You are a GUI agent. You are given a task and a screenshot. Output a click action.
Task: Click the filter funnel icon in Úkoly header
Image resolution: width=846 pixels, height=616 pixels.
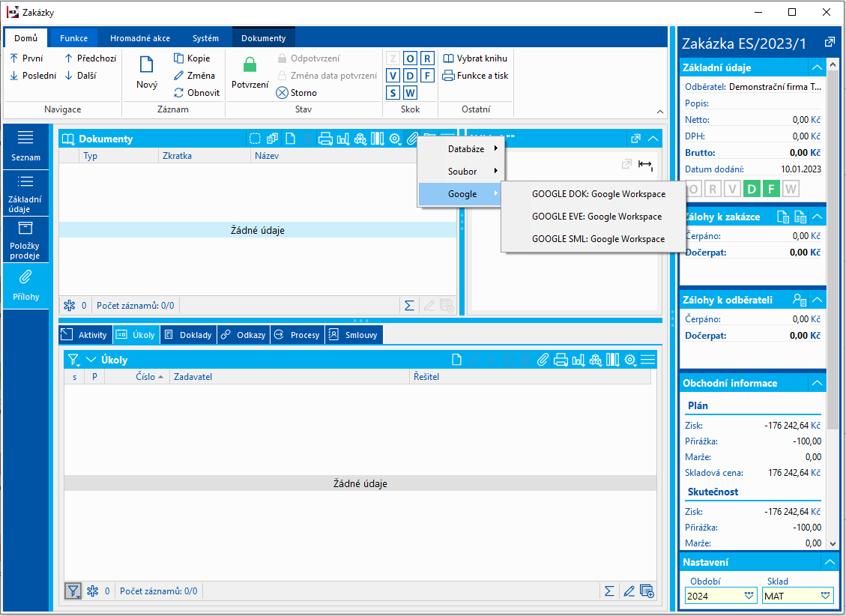click(x=73, y=360)
